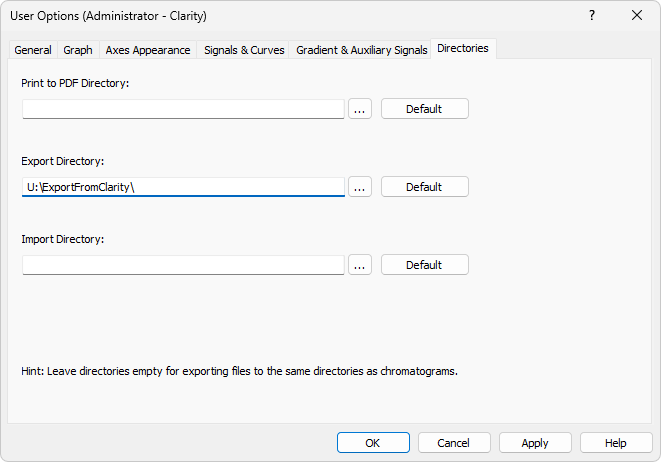Viewport: 661px width, 462px height.
Task: Browse for the Print to PDF directory
Action: pos(360,109)
